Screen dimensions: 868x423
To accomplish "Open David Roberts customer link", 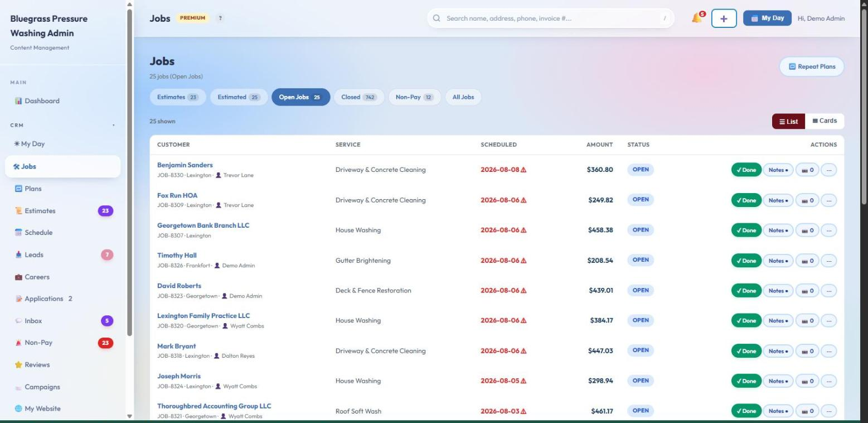I will pyautogui.click(x=179, y=286).
